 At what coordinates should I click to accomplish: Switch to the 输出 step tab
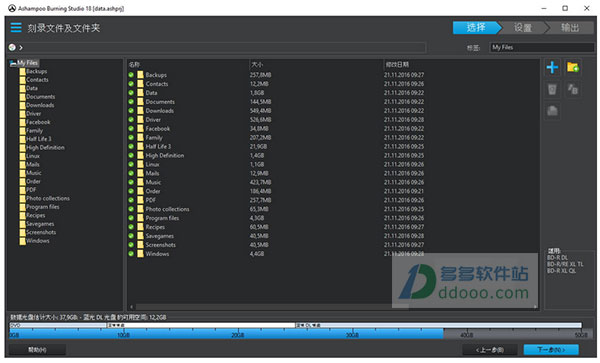tap(570, 28)
